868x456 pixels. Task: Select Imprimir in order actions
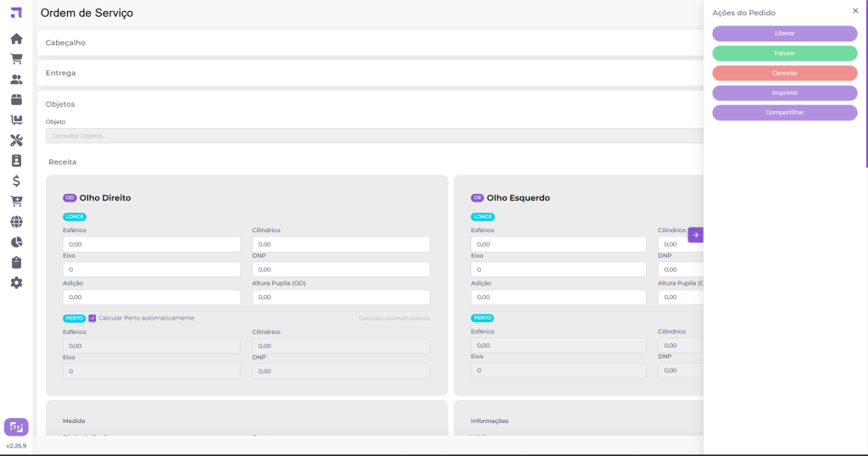pyautogui.click(x=784, y=92)
